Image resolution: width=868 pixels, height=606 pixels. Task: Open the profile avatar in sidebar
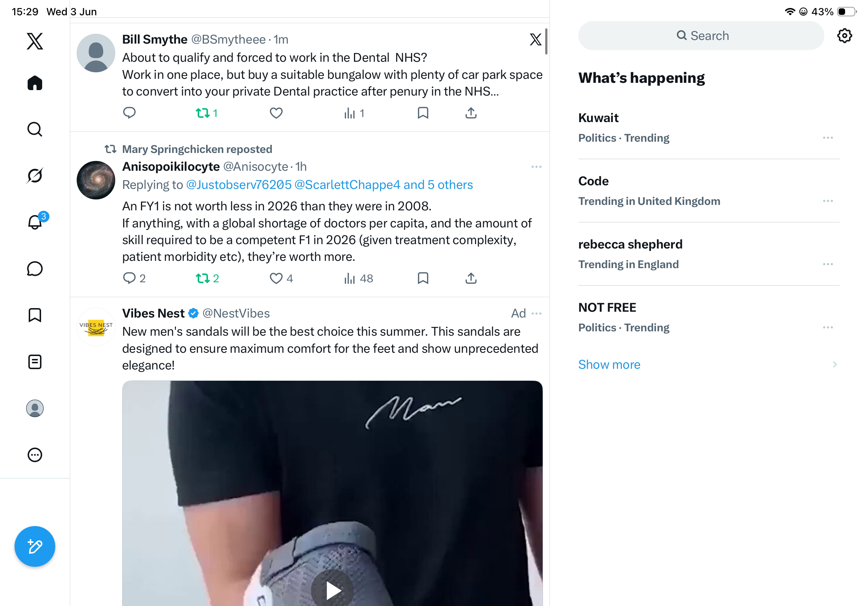point(35,408)
